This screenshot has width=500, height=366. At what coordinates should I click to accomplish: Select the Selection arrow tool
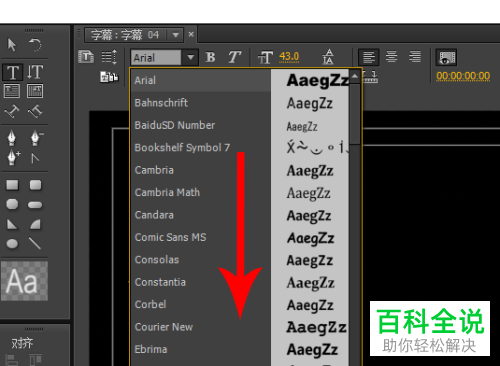point(12,45)
